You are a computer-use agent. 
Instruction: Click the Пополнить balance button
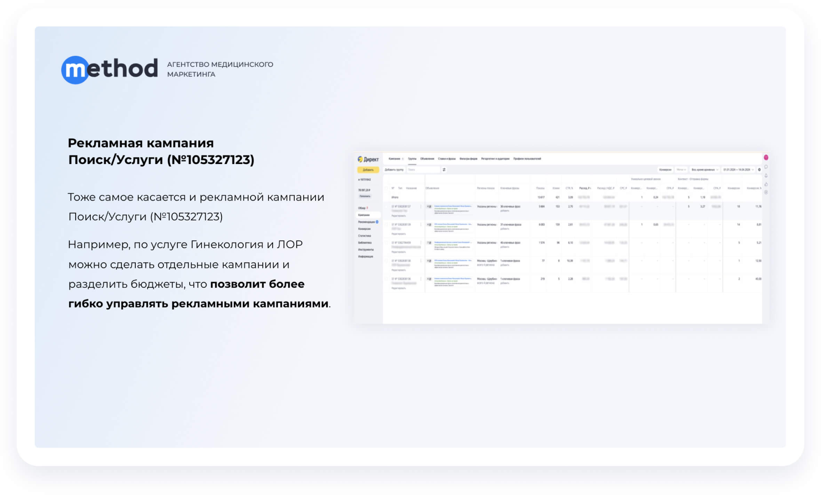[x=365, y=196]
